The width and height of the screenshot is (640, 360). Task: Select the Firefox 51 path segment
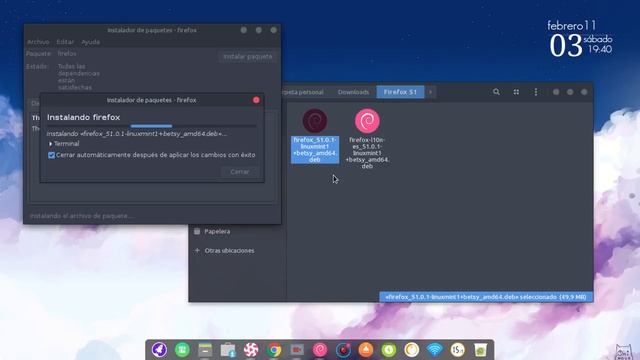point(400,92)
